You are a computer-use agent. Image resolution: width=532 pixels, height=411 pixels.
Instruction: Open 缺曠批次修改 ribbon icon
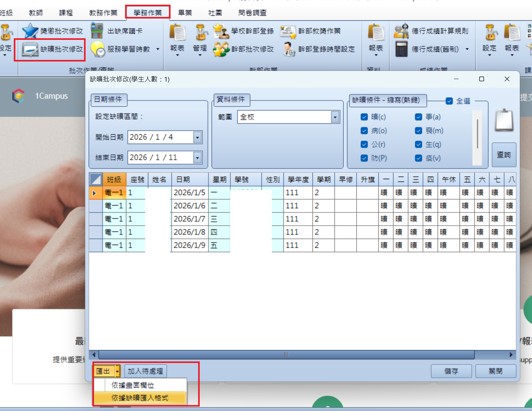[30, 50]
